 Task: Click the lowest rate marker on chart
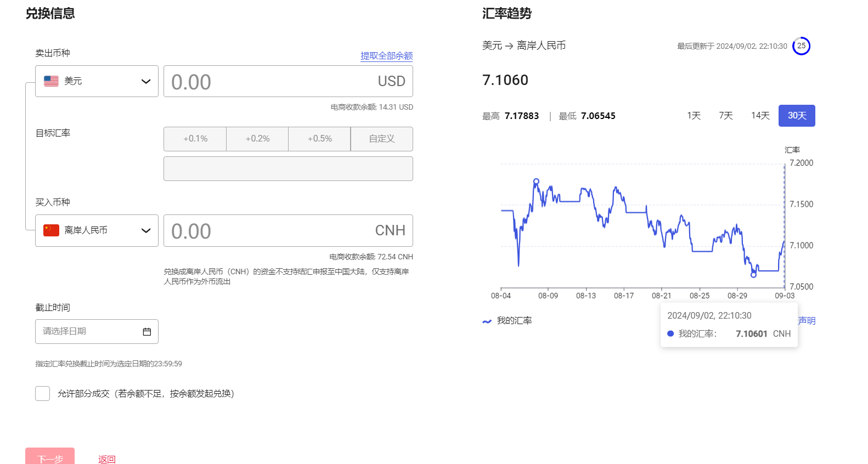click(753, 274)
